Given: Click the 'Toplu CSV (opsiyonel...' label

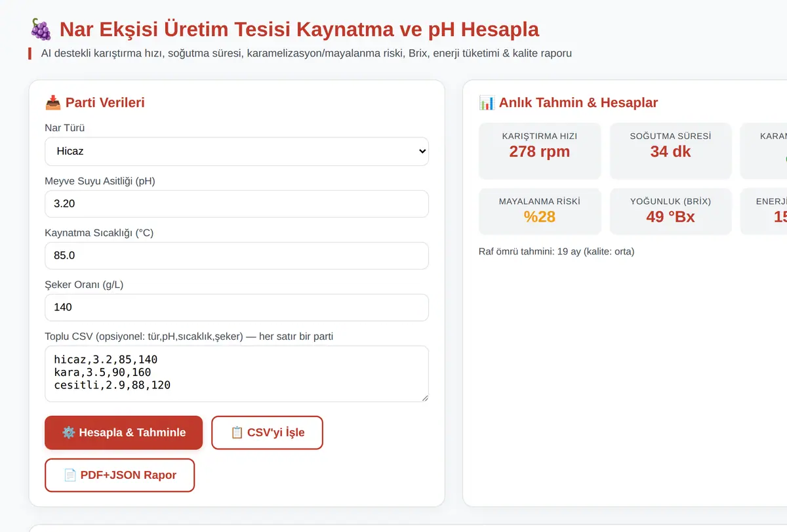Looking at the screenshot, I should [x=189, y=337].
